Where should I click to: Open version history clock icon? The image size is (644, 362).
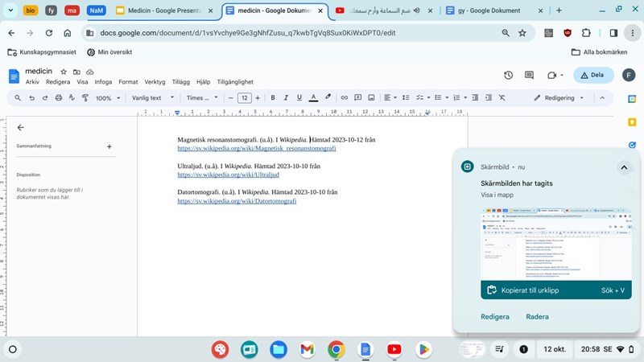(x=508, y=75)
